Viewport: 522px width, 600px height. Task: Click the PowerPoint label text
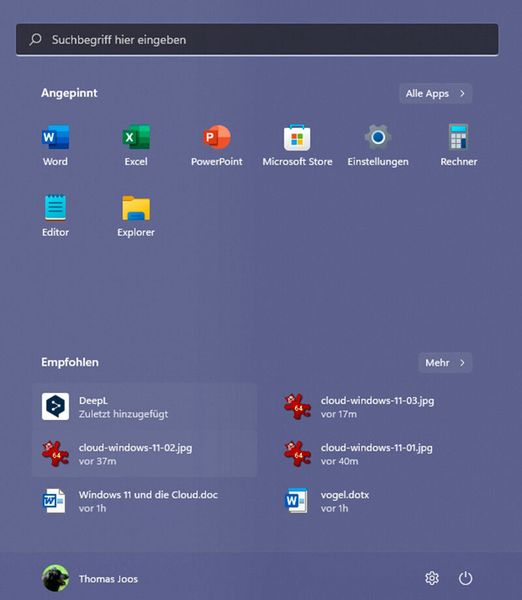tap(217, 161)
